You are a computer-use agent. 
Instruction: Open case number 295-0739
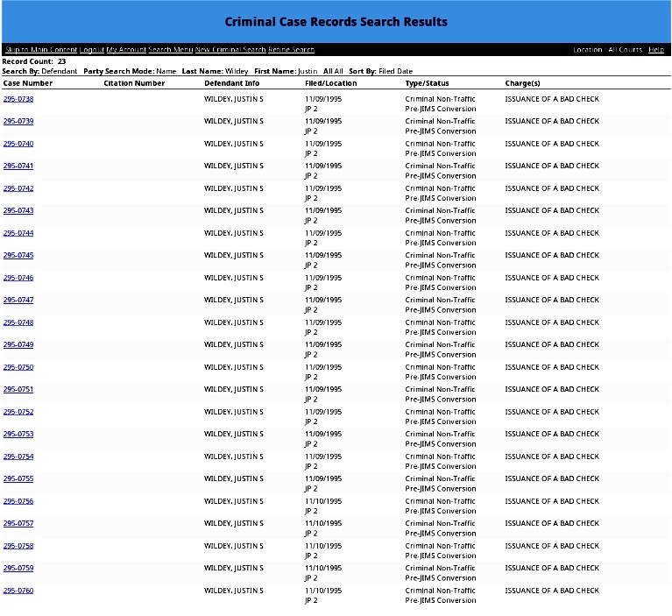(18, 121)
